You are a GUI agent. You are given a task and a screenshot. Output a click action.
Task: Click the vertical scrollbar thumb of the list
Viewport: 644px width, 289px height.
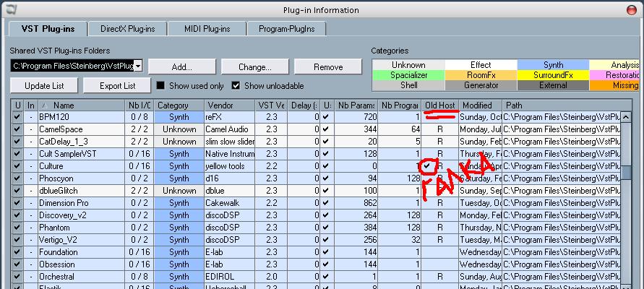[x=626, y=173]
